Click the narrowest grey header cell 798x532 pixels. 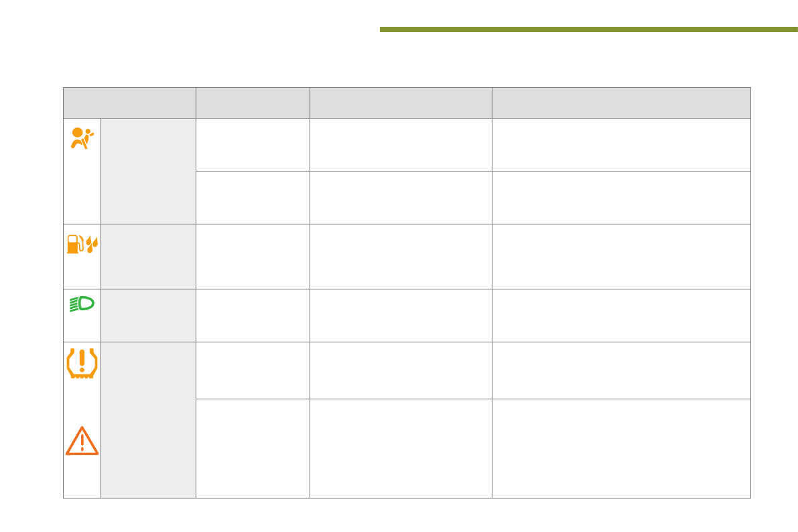click(253, 103)
